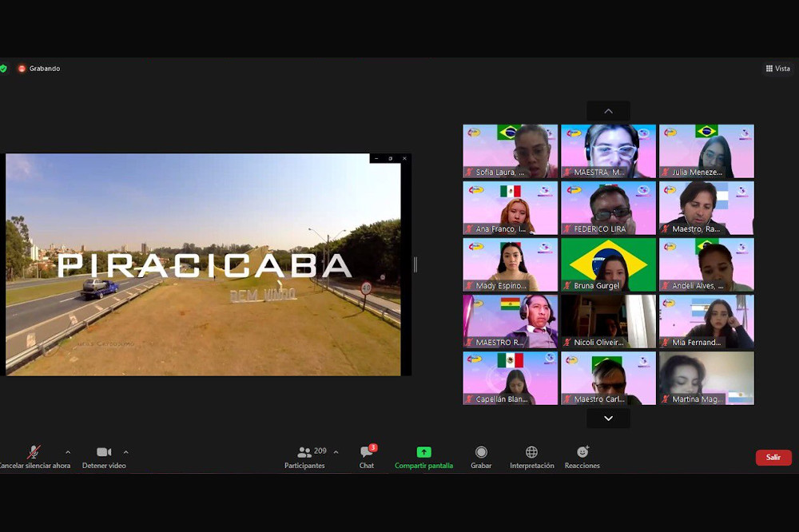
Task: Expand audio options arrow beside microphone
Action: (x=68, y=452)
